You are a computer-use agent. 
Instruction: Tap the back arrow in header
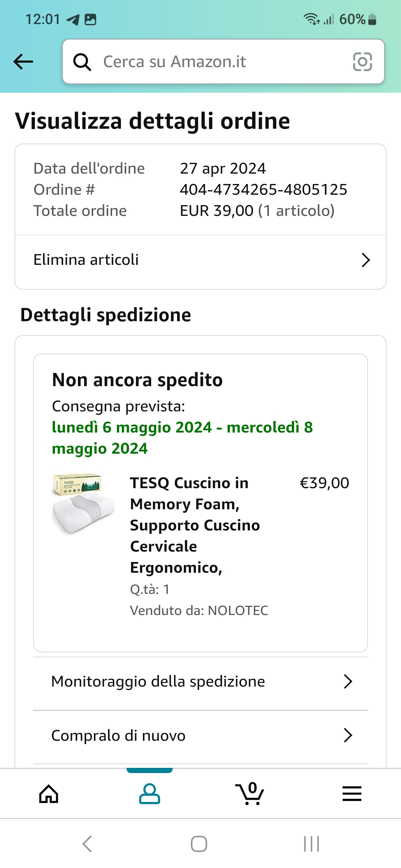coord(23,62)
